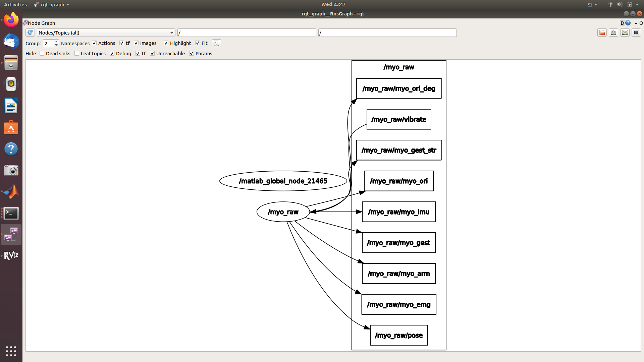This screenshot has width=644, height=362.
Task: Open the rqt_graph application menu
Action: click(52, 4)
